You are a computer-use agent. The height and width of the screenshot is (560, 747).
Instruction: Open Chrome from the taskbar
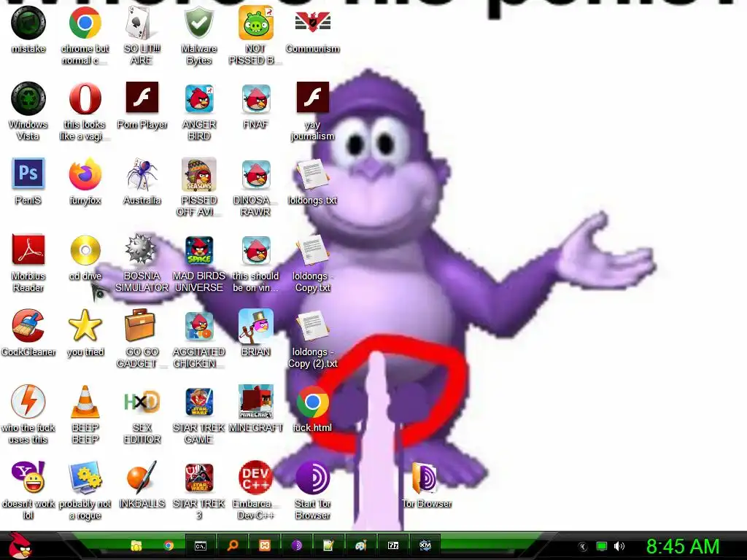(169, 545)
